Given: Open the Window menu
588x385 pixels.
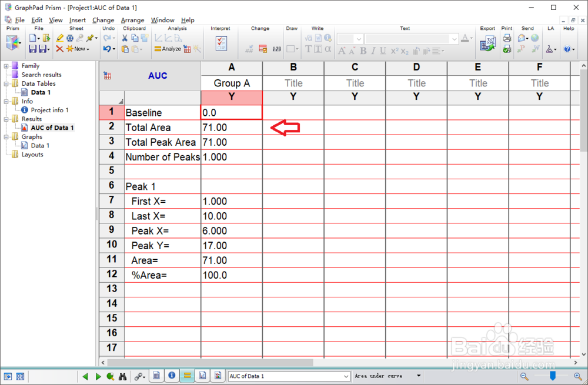Looking at the screenshot, I should [x=162, y=20].
